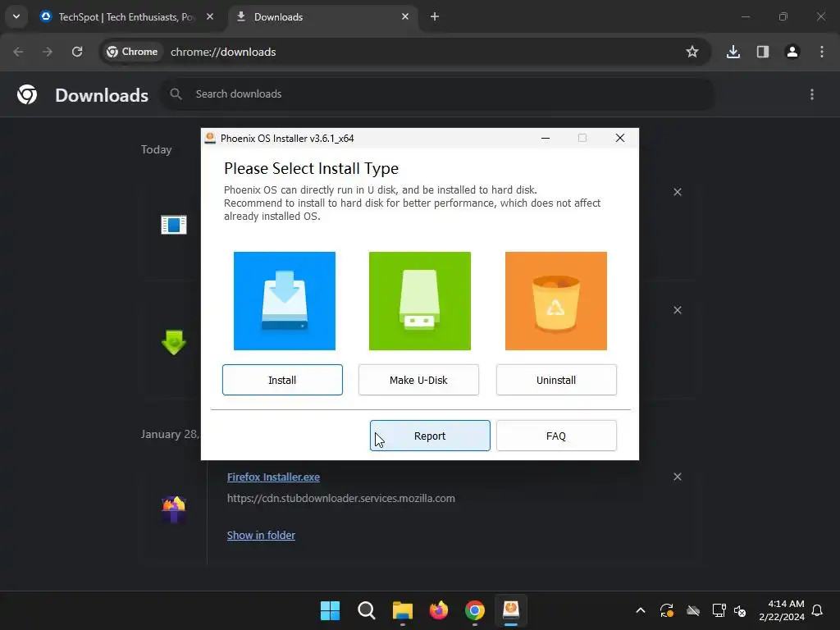Click the OneDrive cloud tray icon

[693, 610]
